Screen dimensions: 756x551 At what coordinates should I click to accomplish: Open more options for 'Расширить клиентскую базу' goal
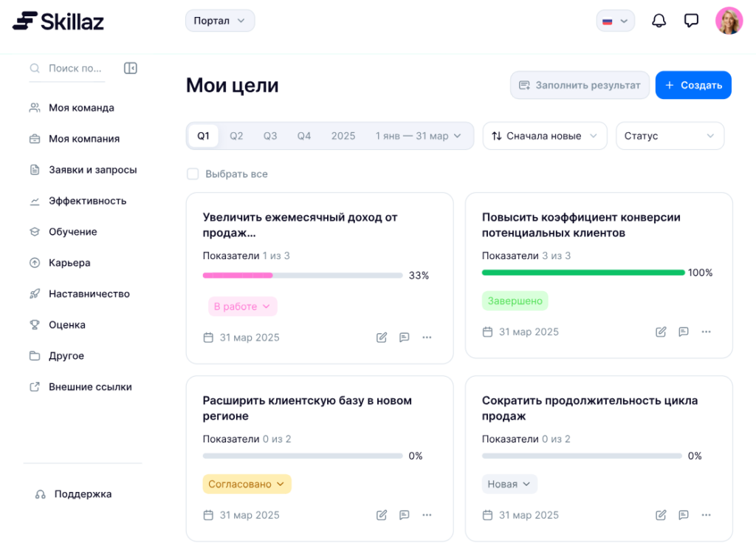pyautogui.click(x=427, y=515)
